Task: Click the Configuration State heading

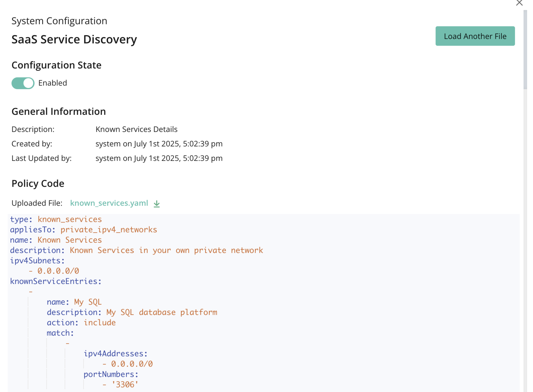Action: point(57,65)
